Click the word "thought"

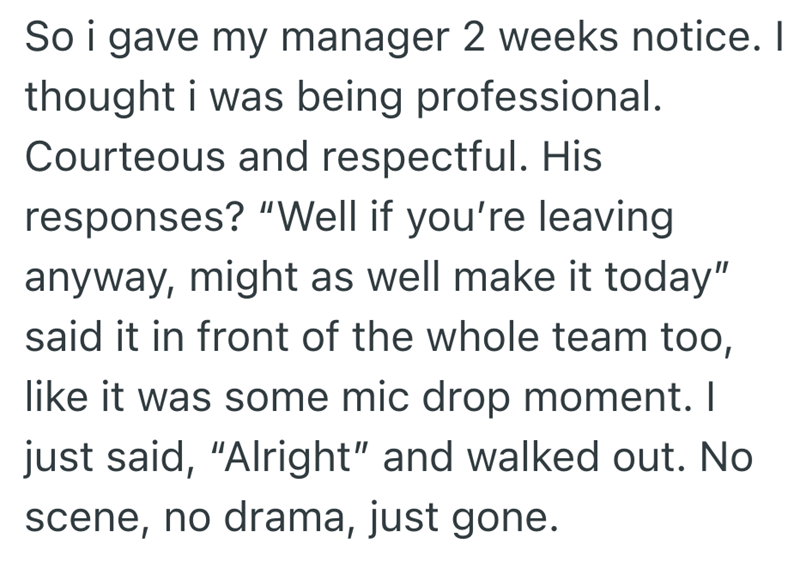point(100,98)
